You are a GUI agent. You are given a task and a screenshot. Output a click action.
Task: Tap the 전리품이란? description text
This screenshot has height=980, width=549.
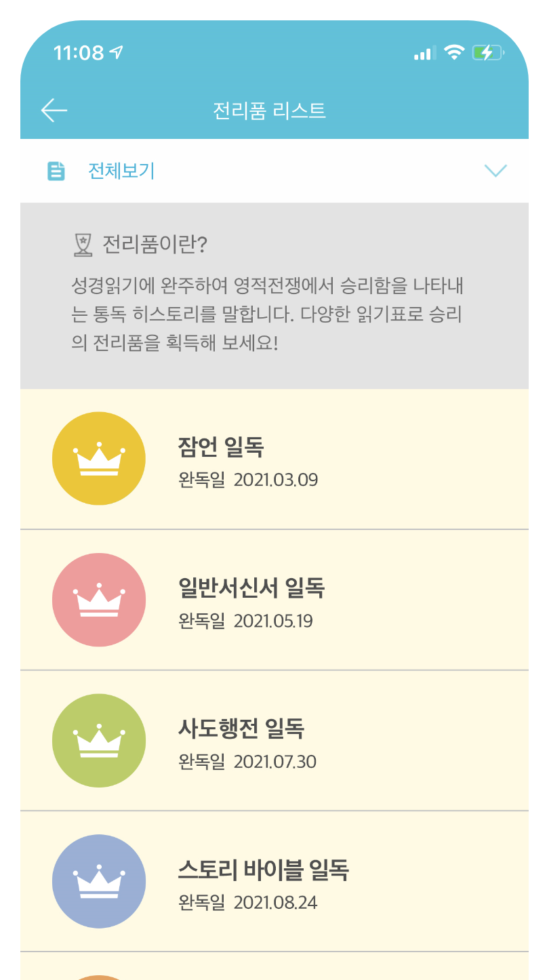267,314
